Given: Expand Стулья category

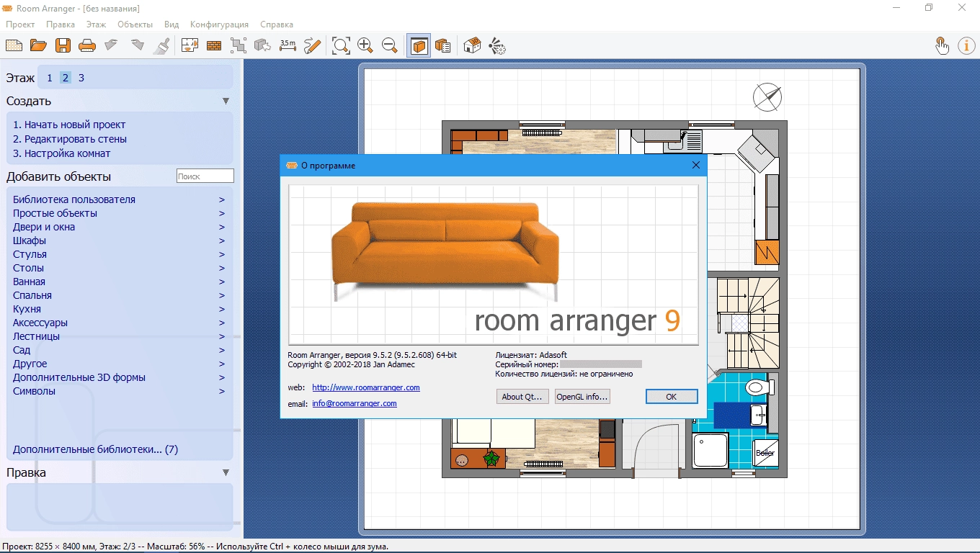Looking at the screenshot, I should coord(119,254).
